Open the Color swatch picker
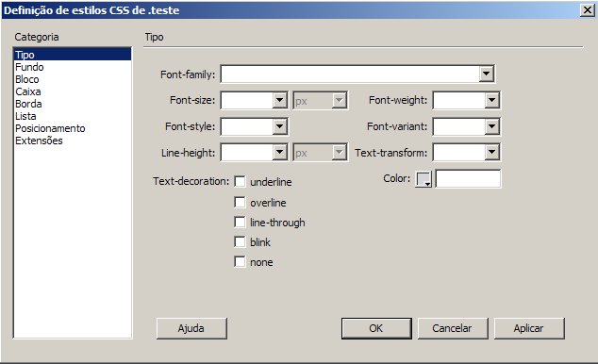 424,179
